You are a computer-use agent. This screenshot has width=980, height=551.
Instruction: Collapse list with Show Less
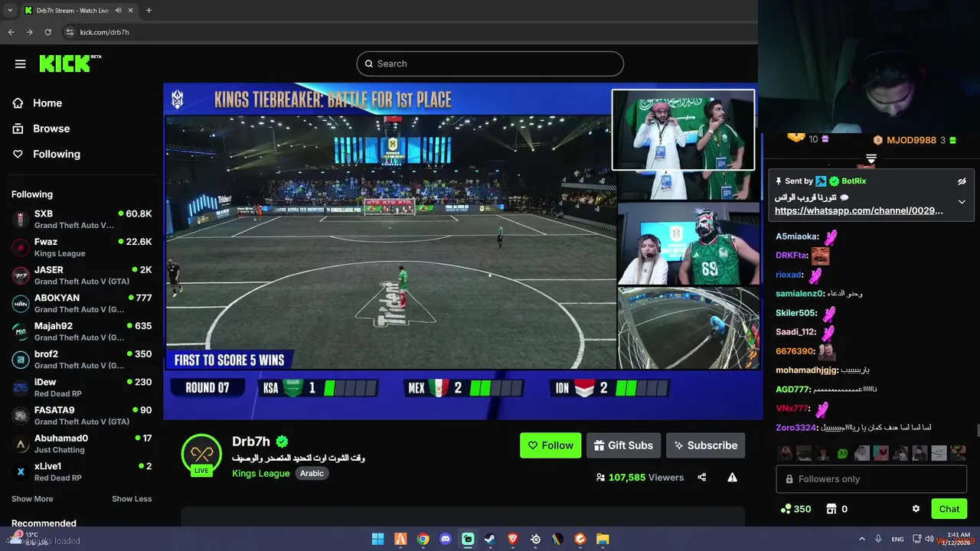click(132, 499)
